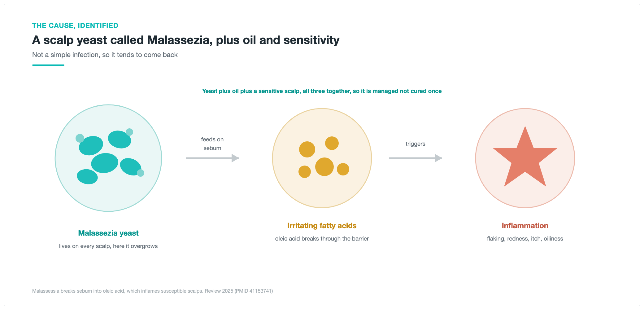This screenshot has width=644, height=310.
Task: Select the yellow fatty acids droplet circle
Action: (322, 158)
